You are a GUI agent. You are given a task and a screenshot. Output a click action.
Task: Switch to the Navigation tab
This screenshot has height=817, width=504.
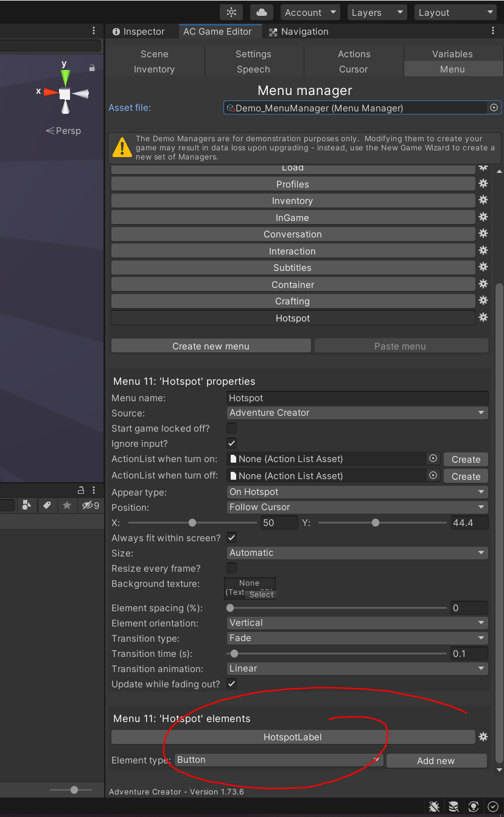(x=298, y=32)
